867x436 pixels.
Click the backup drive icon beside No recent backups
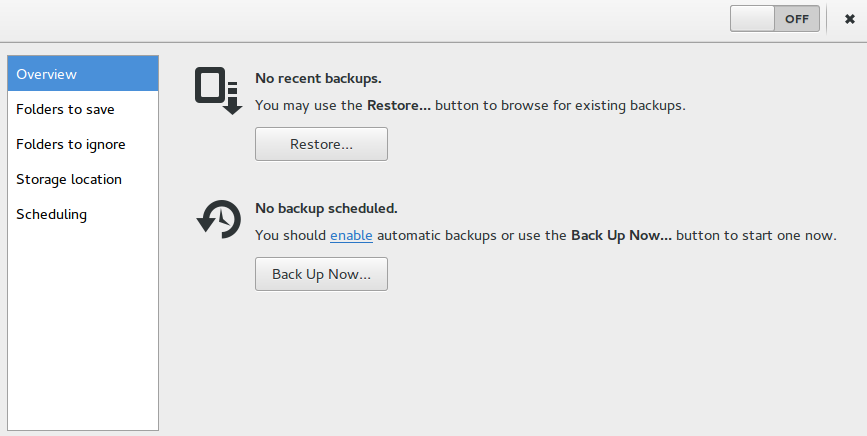tap(218, 91)
